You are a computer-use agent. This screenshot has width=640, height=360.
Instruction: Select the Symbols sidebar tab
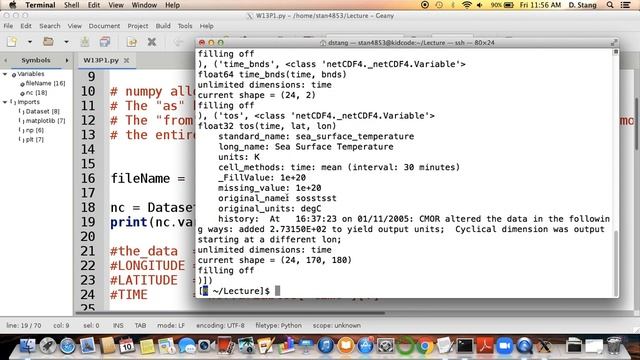[36, 60]
